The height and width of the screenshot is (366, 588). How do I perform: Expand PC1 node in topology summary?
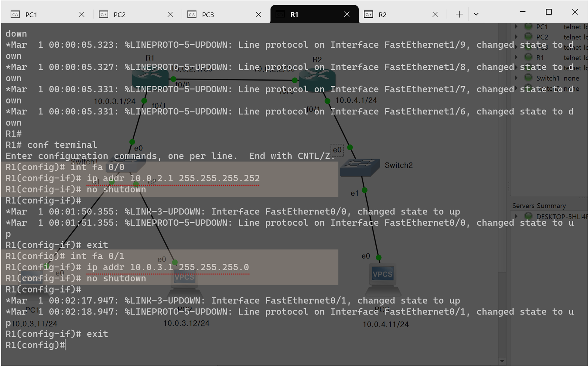[516, 26]
